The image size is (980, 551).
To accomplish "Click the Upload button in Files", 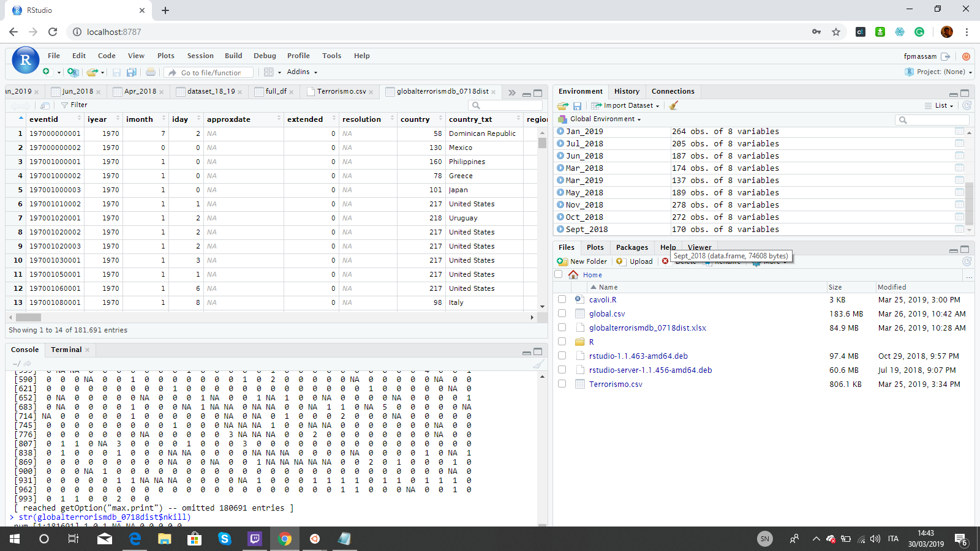I will click(635, 261).
